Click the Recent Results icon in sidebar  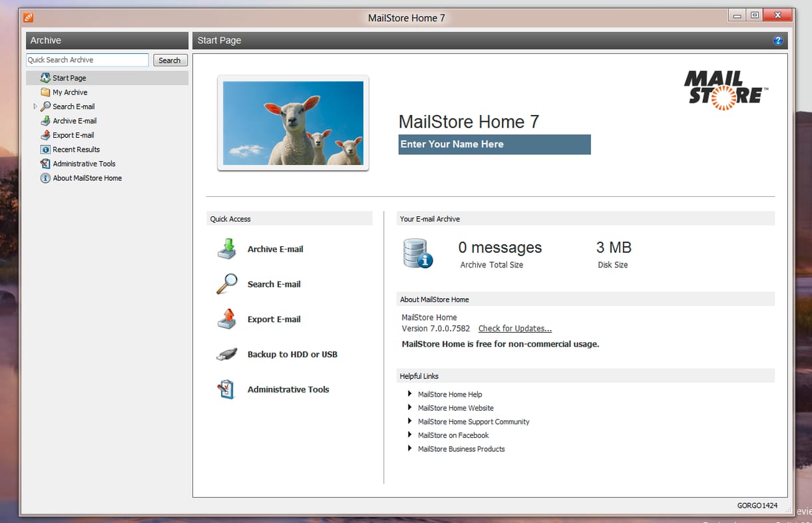click(x=45, y=150)
